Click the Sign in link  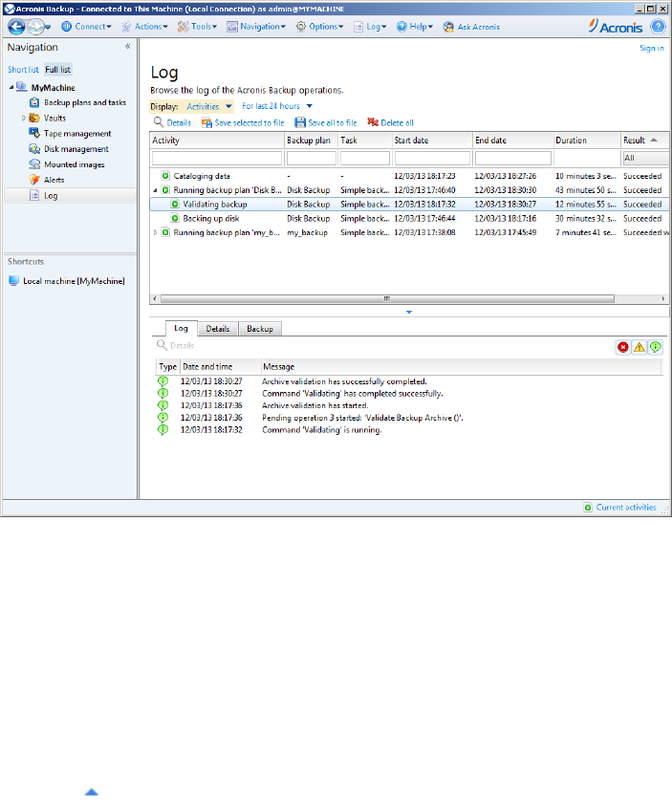point(652,48)
